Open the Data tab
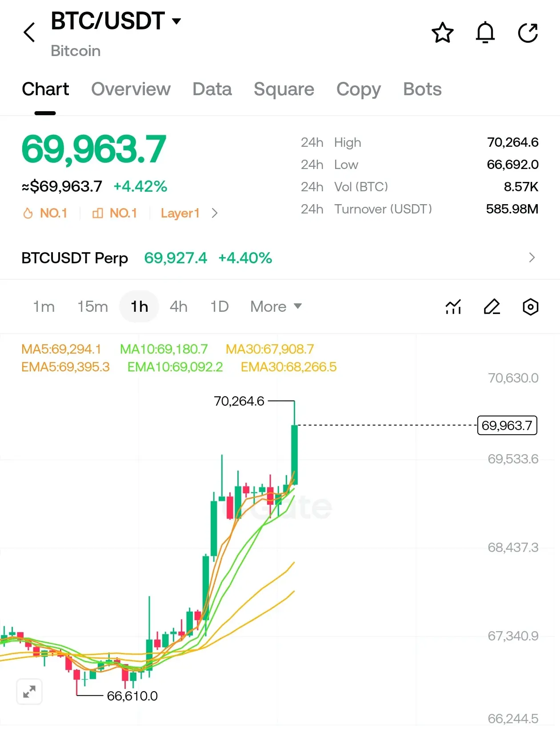 coord(212,89)
